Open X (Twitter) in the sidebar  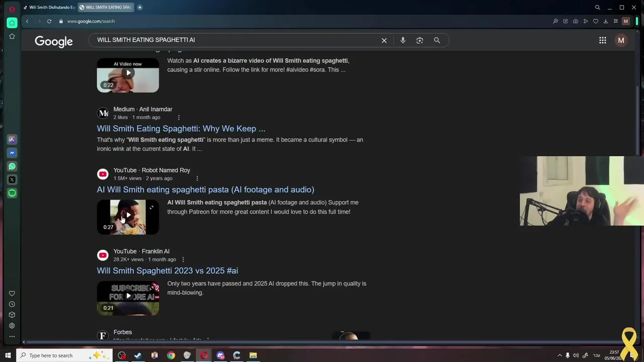click(12, 179)
